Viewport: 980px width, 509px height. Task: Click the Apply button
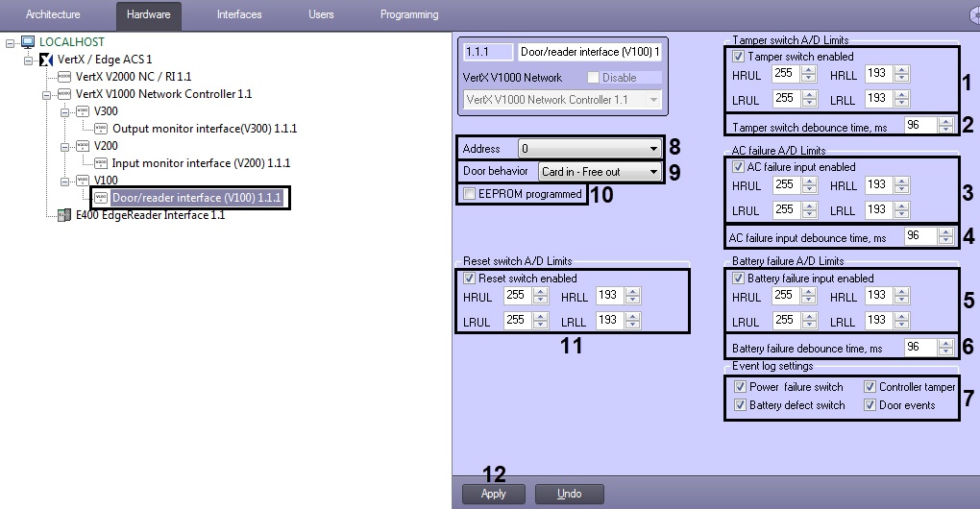pos(494,494)
